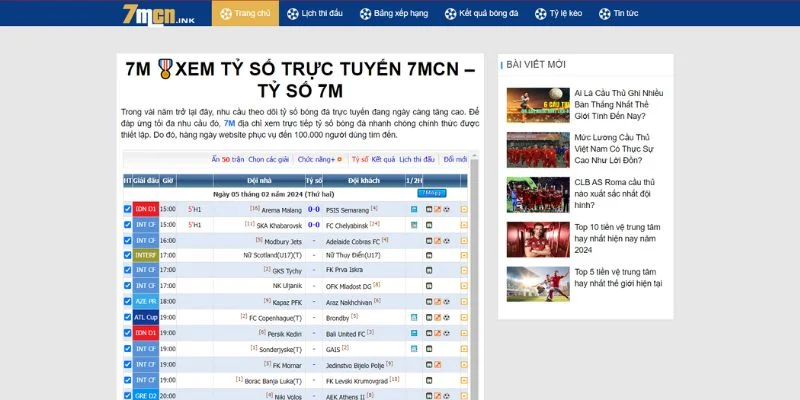800x400 pixels.
Task: Open thumbnail for CLB AS Roma article
Action: pyautogui.click(x=538, y=195)
